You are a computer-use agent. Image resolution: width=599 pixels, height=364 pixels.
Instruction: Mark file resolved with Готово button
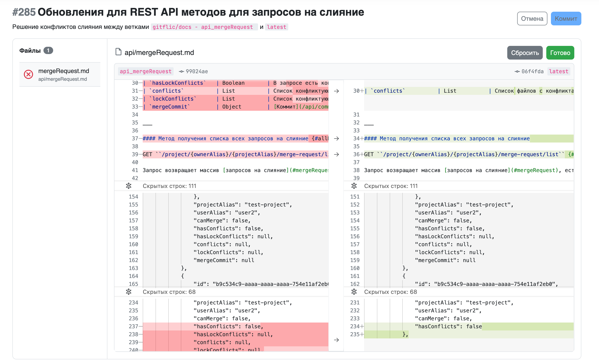(x=560, y=53)
